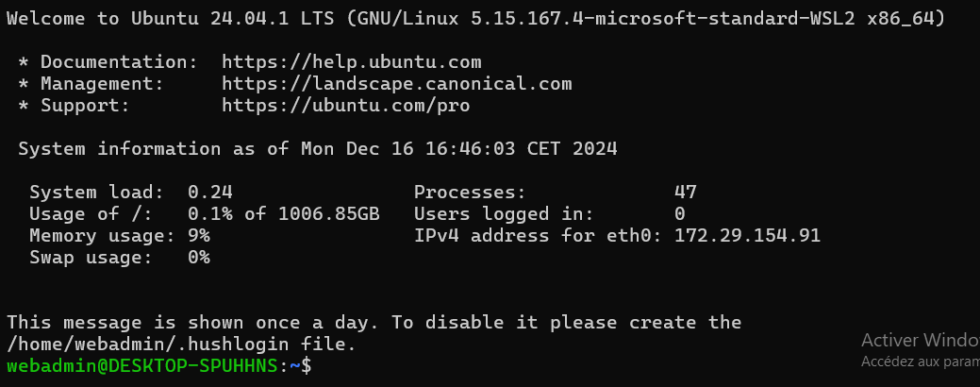This screenshot has height=387, width=980.
Task: Click the Processes count 47
Action: [686, 192]
